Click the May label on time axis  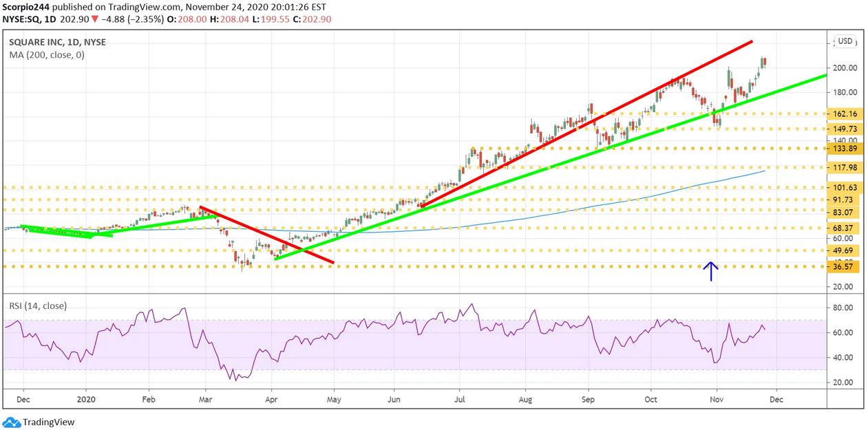(334, 398)
